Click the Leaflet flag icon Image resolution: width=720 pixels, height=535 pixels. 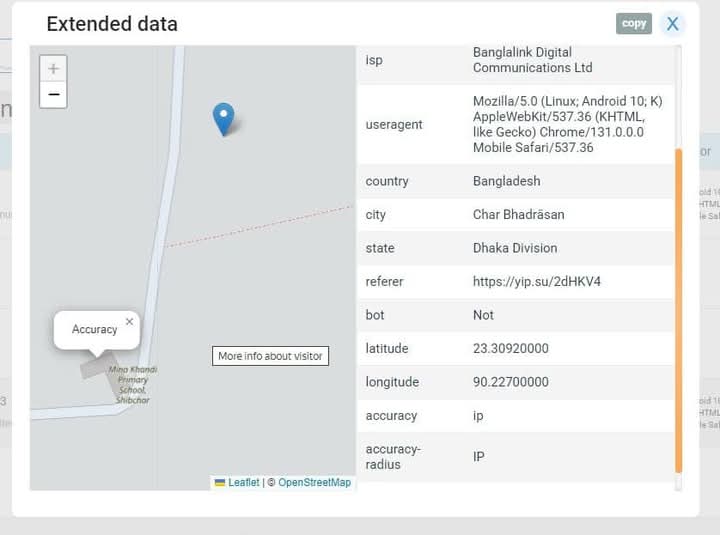coord(220,483)
